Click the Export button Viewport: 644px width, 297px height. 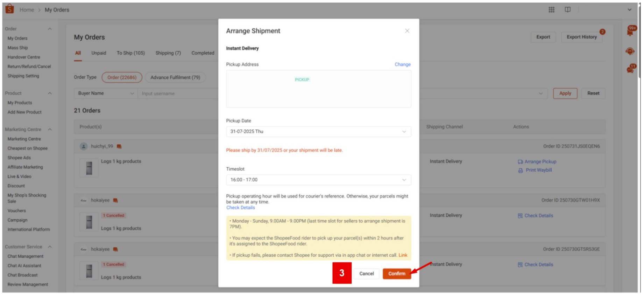point(543,37)
